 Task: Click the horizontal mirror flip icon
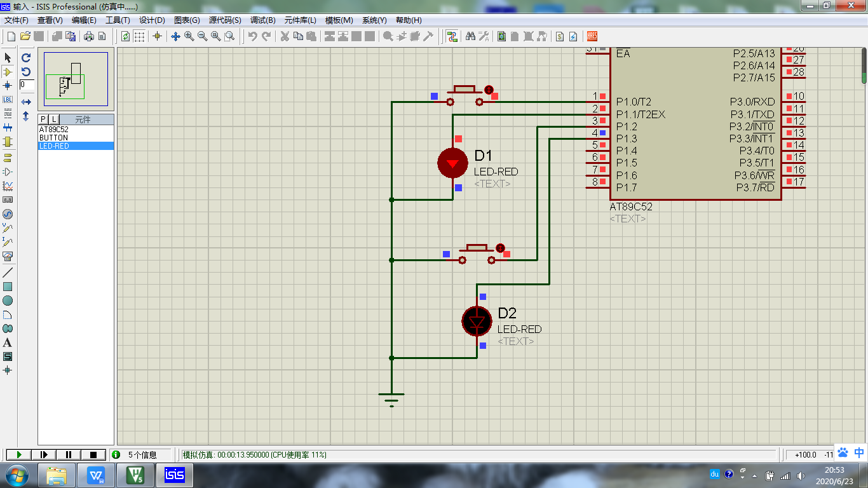pyautogui.click(x=26, y=102)
